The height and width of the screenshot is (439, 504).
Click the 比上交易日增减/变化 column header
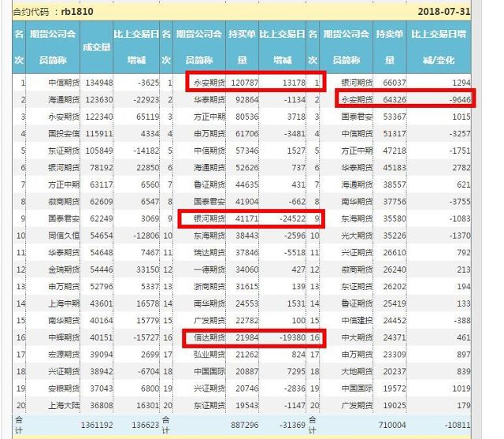[x=439, y=47]
